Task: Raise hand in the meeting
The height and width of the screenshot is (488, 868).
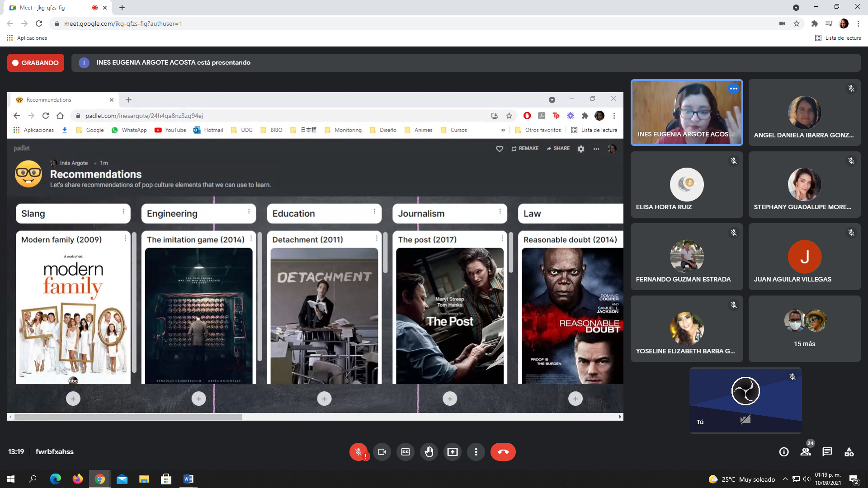Action: (x=429, y=452)
